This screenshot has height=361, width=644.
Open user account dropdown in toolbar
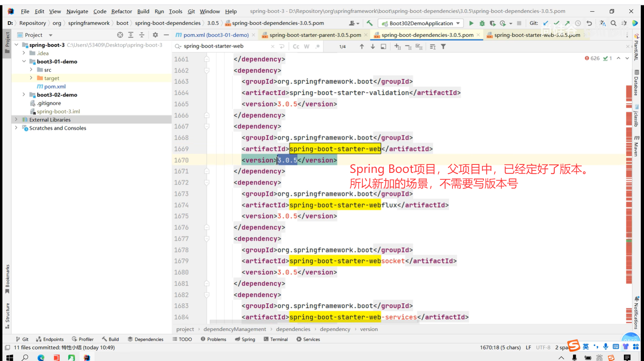354,23
